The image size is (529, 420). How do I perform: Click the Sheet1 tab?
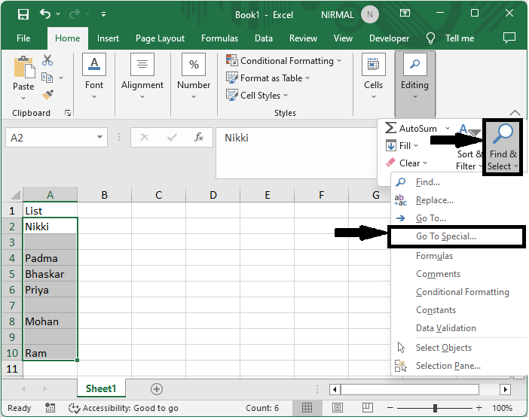[x=101, y=388]
